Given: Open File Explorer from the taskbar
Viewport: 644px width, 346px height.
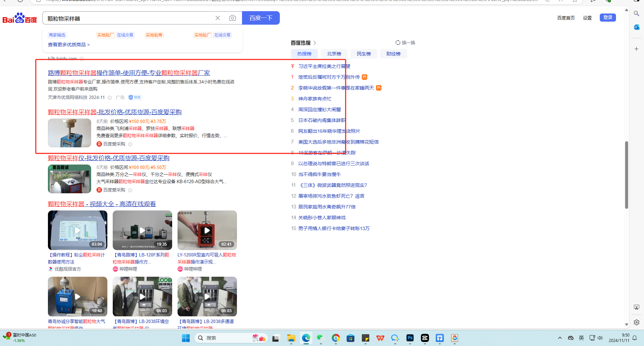Looking at the screenshot, I should [x=291, y=338].
